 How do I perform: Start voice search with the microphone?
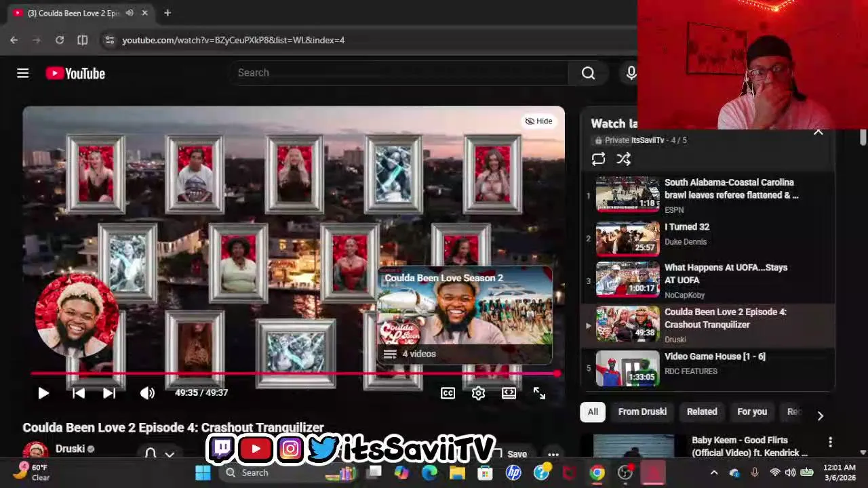tap(631, 73)
